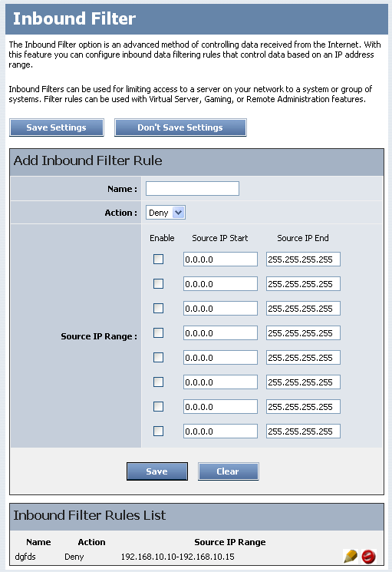Click the second Source IP End field
This screenshot has height=572, width=392.
tap(303, 284)
